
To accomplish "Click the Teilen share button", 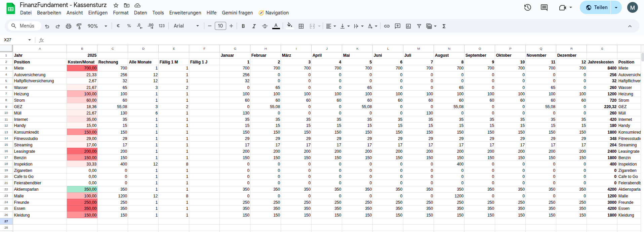I will 596,7.
